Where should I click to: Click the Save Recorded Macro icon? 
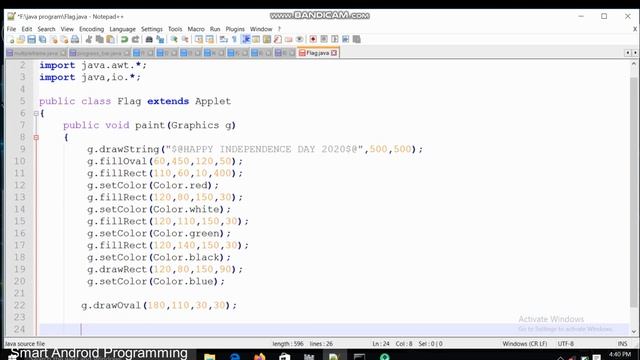coord(357,40)
